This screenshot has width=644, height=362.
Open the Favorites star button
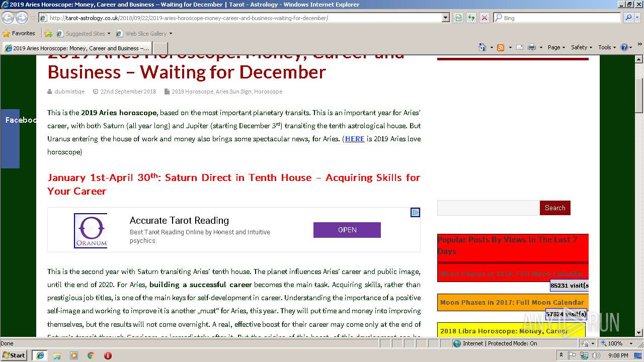pos(19,33)
